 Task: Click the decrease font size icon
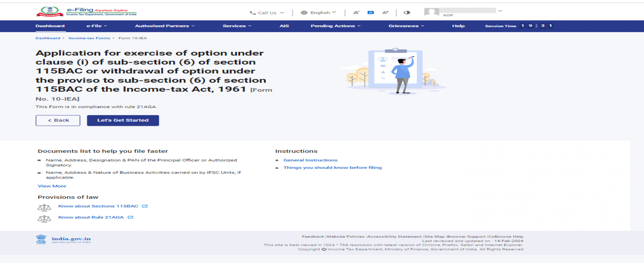[356, 12]
